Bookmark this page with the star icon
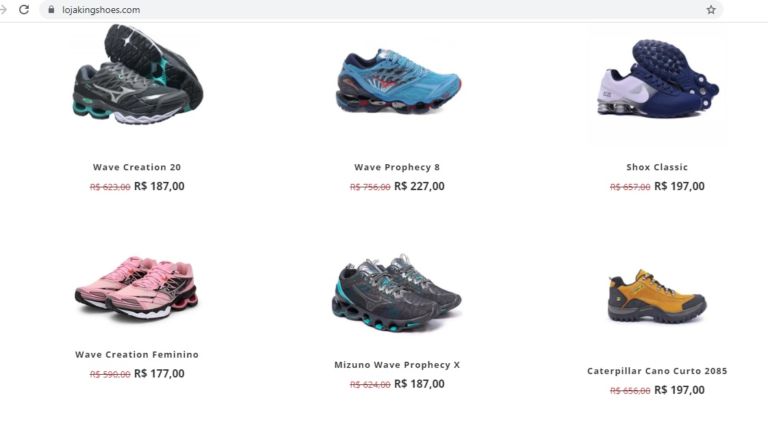This screenshot has width=768, height=424. tap(711, 9)
